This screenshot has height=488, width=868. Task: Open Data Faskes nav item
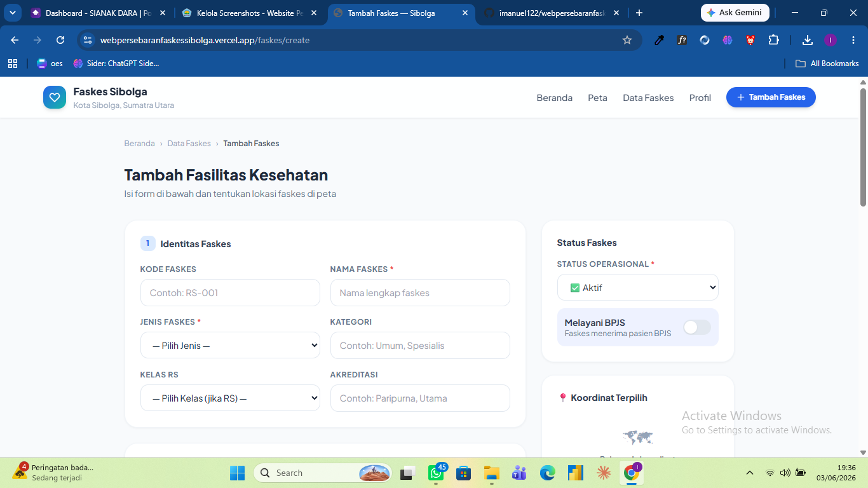[x=648, y=98]
